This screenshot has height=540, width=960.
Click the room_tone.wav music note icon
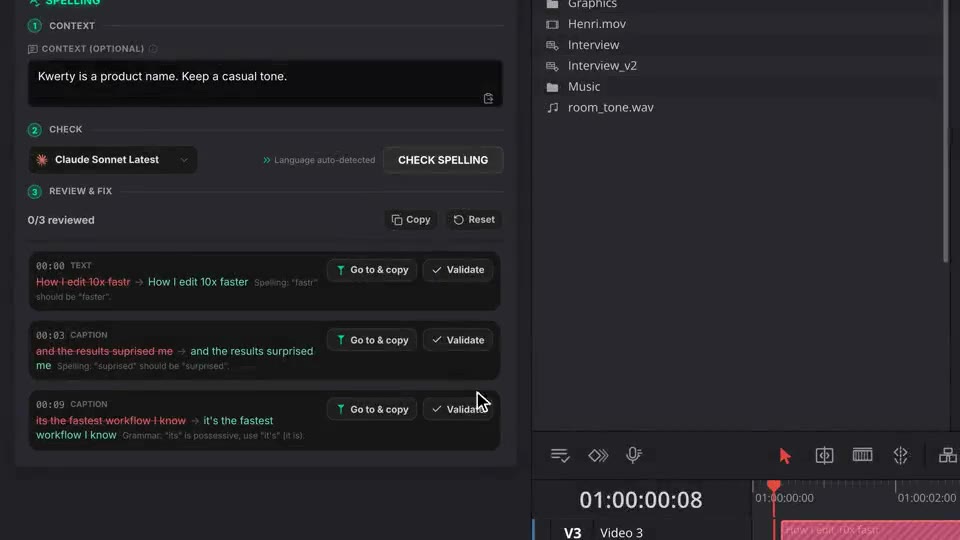click(x=552, y=108)
